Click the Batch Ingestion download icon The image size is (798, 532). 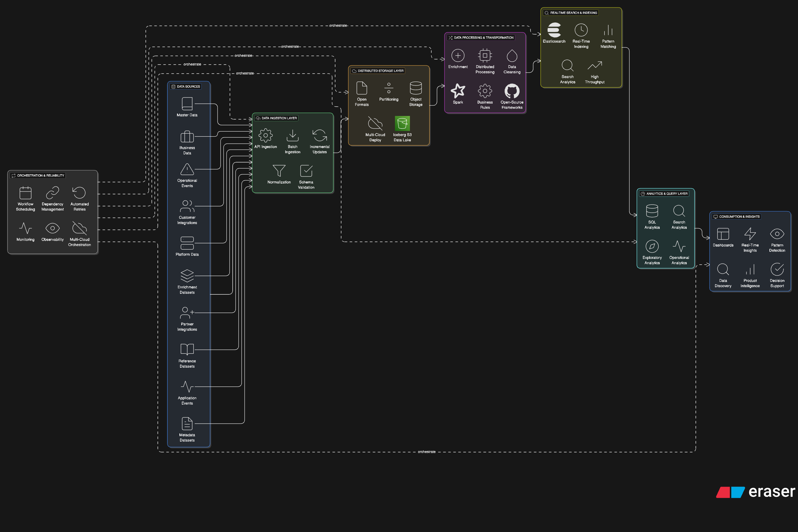(x=292, y=136)
